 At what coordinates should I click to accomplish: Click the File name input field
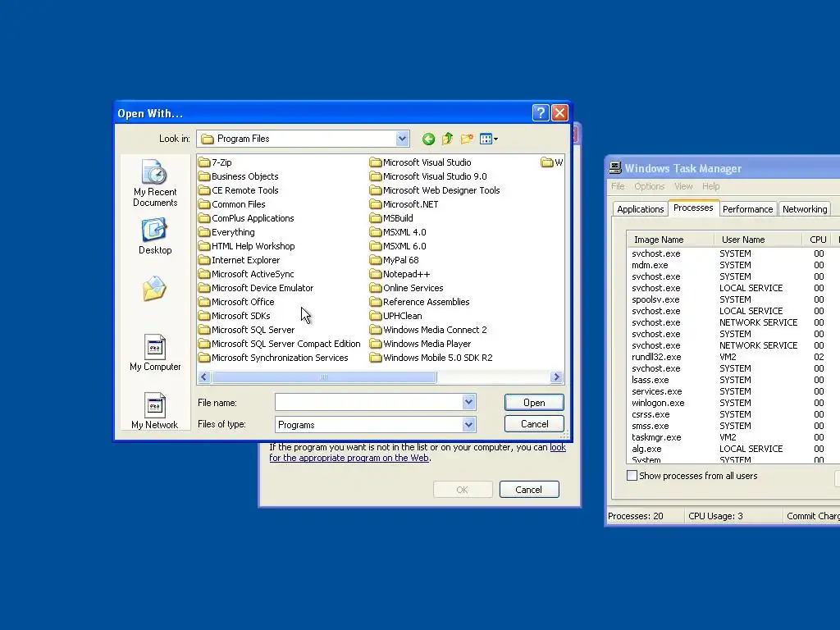(x=369, y=402)
